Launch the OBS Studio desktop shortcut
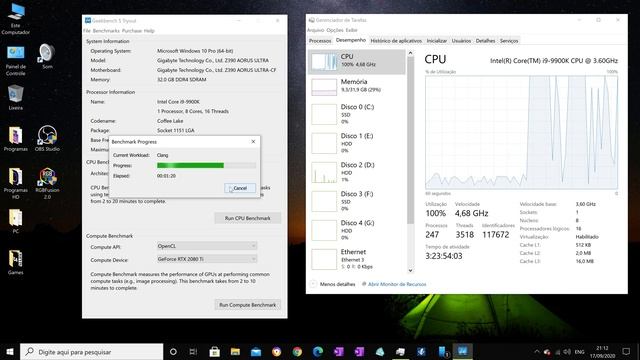 pos(47,139)
